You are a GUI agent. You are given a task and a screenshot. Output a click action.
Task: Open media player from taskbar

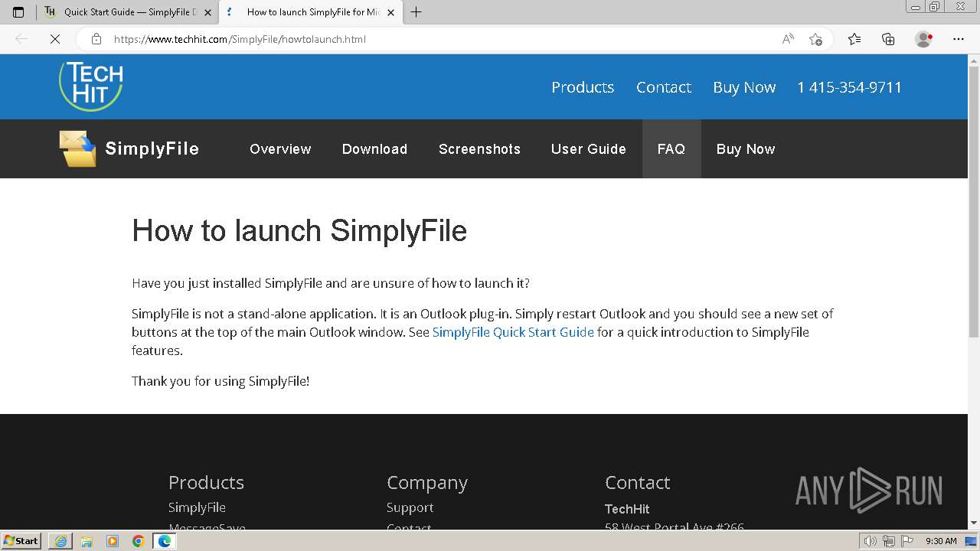113,541
